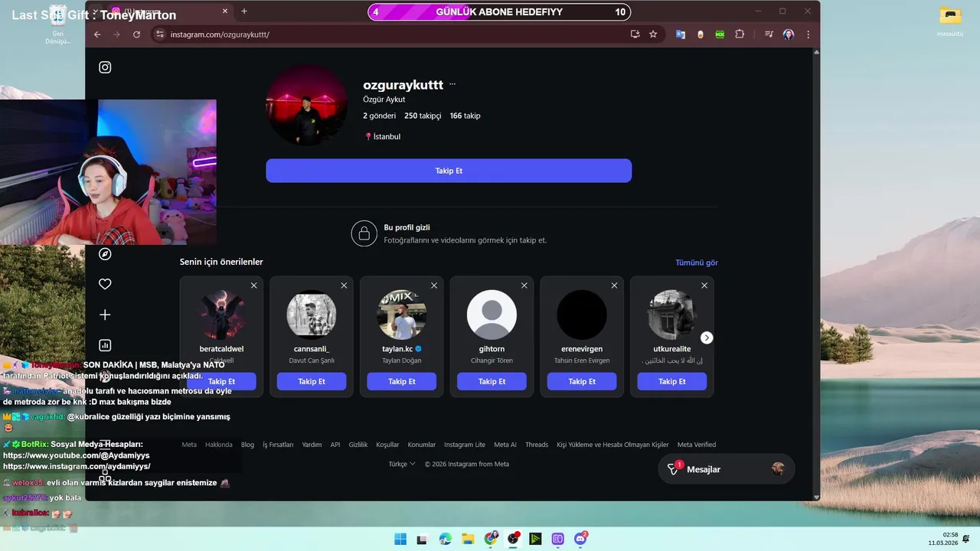
Task: Click the Tümünü gör link
Action: (x=697, y=262)
